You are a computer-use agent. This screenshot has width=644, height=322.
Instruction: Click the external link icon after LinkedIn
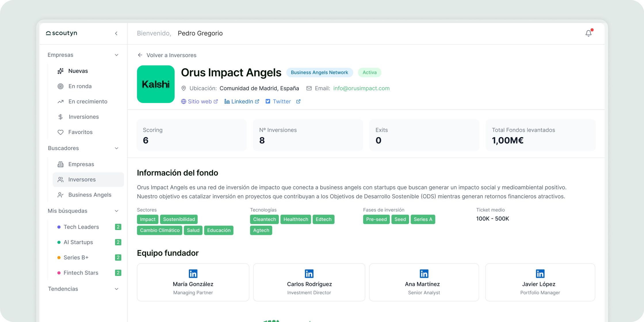click(x=257, y=101)
